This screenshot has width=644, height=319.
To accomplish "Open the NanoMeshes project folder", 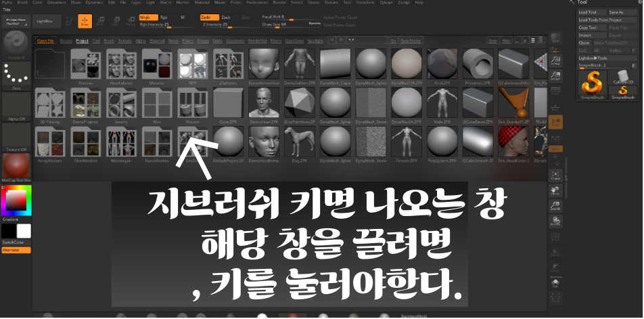I will [157, 144].
